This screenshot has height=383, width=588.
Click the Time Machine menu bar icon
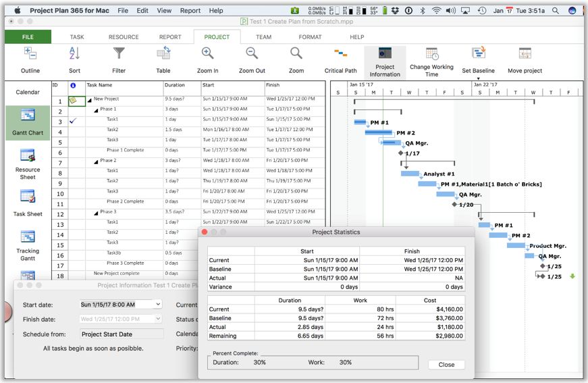(x=482, y=11)
